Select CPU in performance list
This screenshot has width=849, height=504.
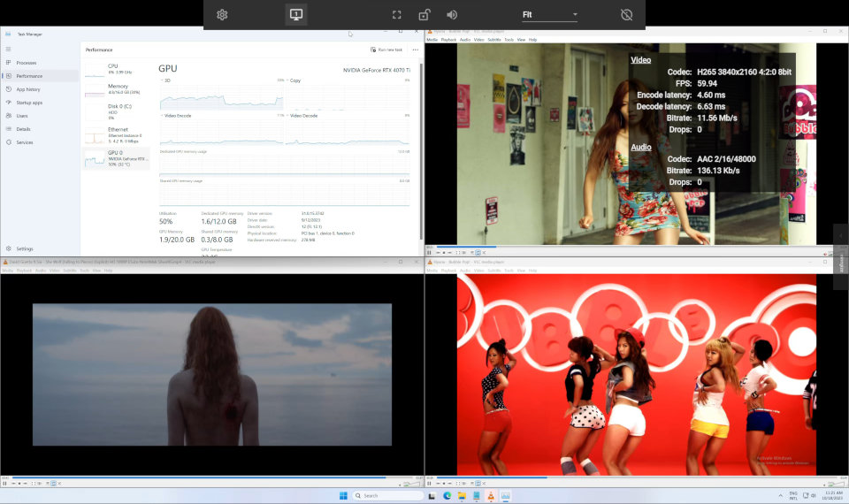pos(113,68)
